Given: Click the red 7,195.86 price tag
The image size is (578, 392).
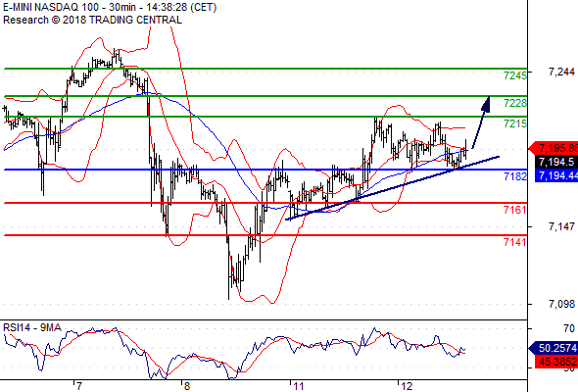Looking at the screenshot, I should click(x=554, y=148).
